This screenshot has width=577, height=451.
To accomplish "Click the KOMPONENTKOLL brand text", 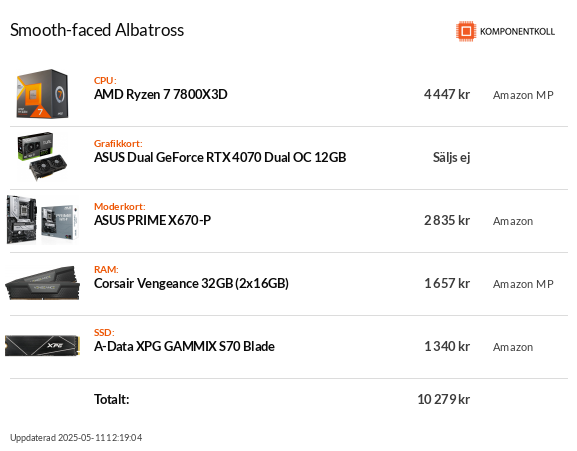I will click(x=517, y=32).
